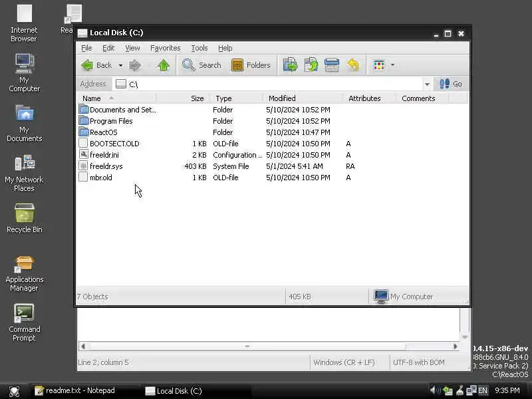Click '7 Objects' in status bar
532x399 pixels.
point(92,297)
